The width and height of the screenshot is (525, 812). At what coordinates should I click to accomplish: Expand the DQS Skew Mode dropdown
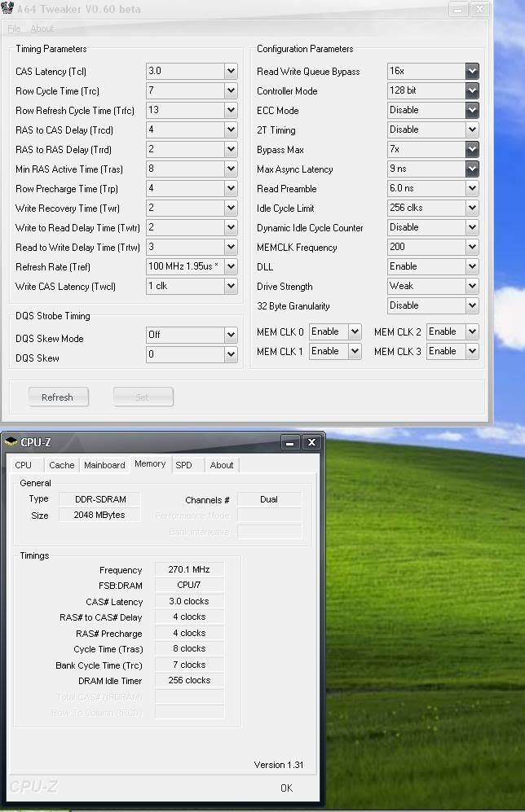click(x=231, y=335)
